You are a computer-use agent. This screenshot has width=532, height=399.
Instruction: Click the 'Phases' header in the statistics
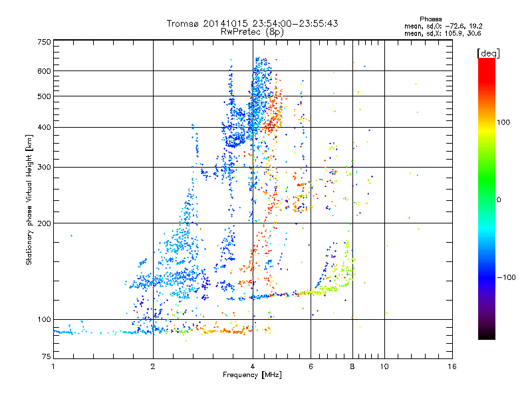[430, 19]
